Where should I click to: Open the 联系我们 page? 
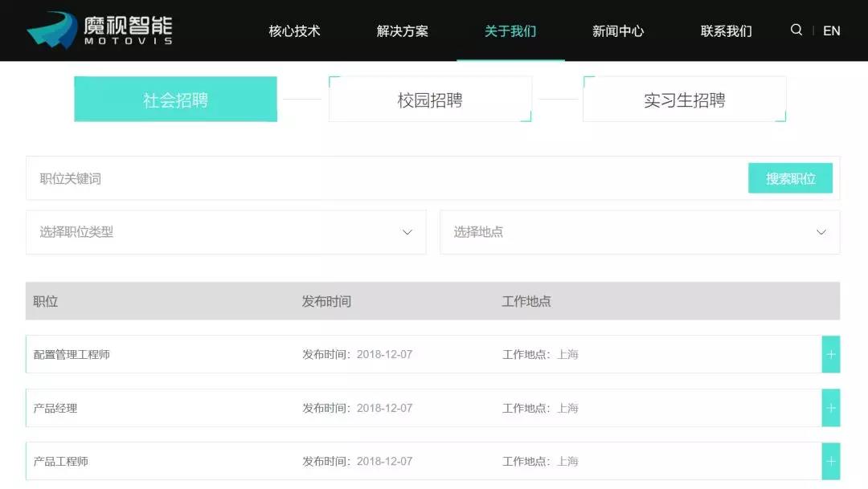click(x=725, y=31)
